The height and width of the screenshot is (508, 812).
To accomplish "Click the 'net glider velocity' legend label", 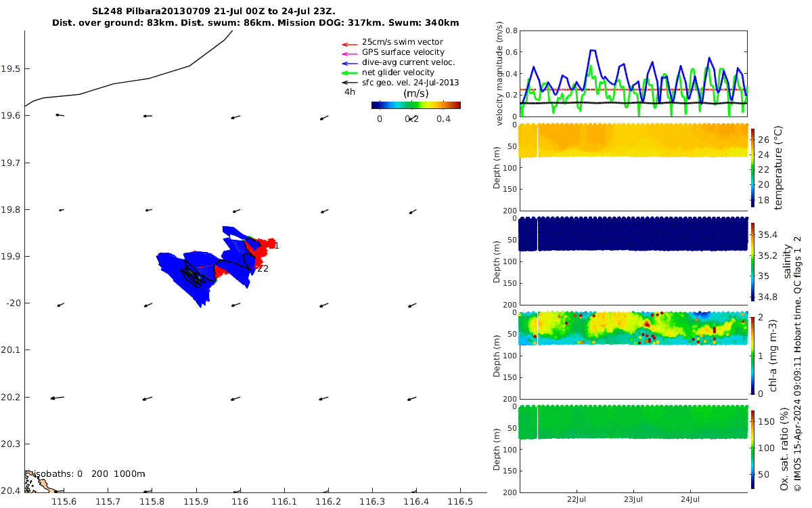I will 399,72.
